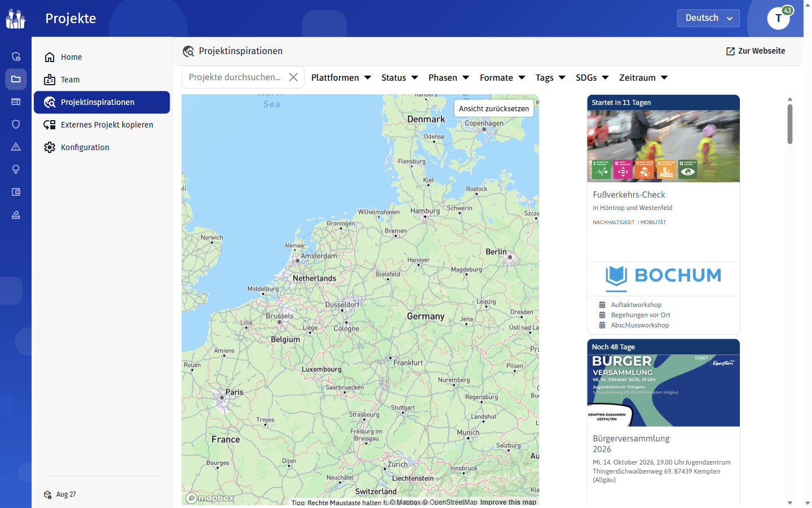Open the Fußverkehrs-Check project title

pyautogui.click(x=629, y=195)
